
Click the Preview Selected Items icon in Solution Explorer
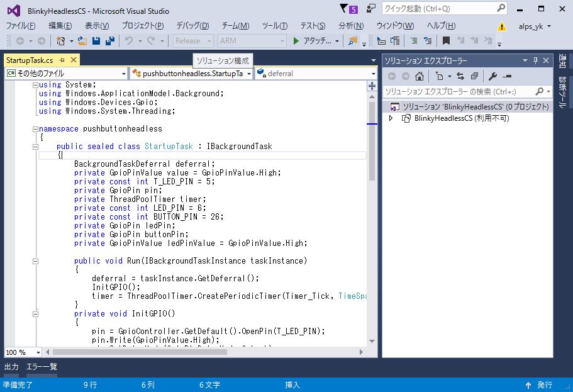pos(507,76)
